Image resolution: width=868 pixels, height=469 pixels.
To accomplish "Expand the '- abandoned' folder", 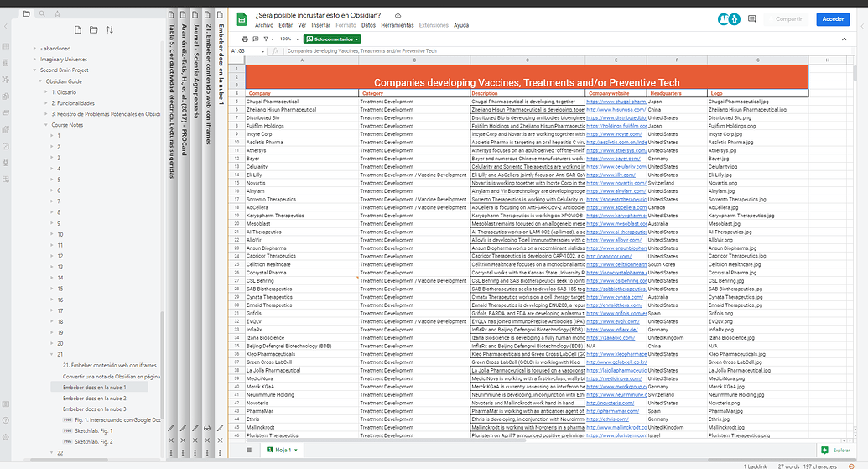I will click(x=34, y=48).
